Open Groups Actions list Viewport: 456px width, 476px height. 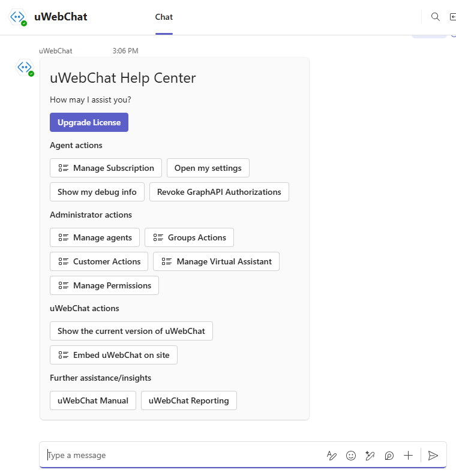[x=189, y=237]
